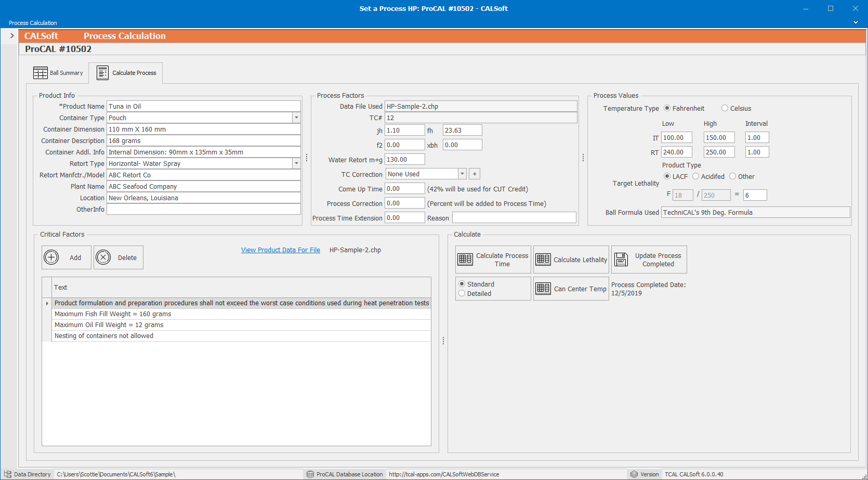This screenshot has width=868, height=480.
Task: Click the Update Process Completed save icon
Action: click(621, 260)
